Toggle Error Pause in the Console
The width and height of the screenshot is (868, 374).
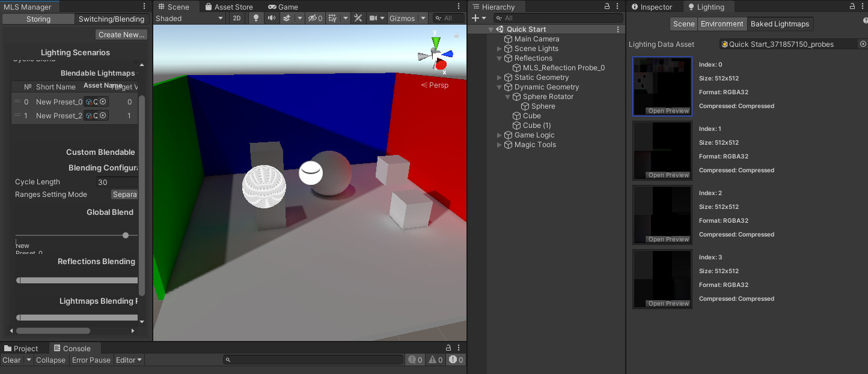click(91, 360)
